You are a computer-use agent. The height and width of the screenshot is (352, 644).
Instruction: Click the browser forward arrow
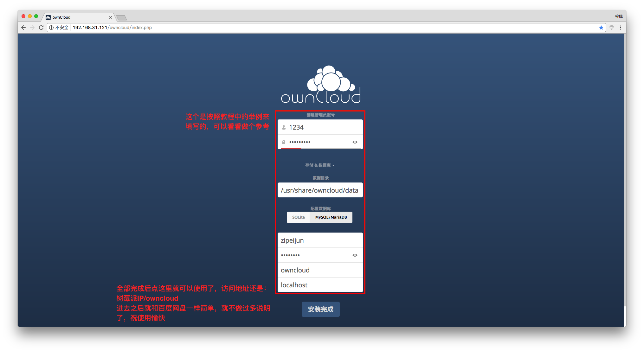click(32, 28)
